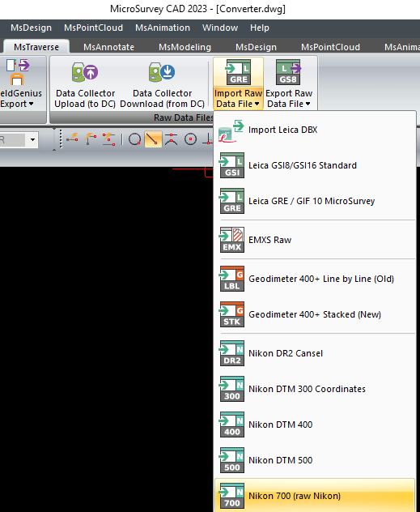Click the Import Raw Data File button

(x=238, y=84)
